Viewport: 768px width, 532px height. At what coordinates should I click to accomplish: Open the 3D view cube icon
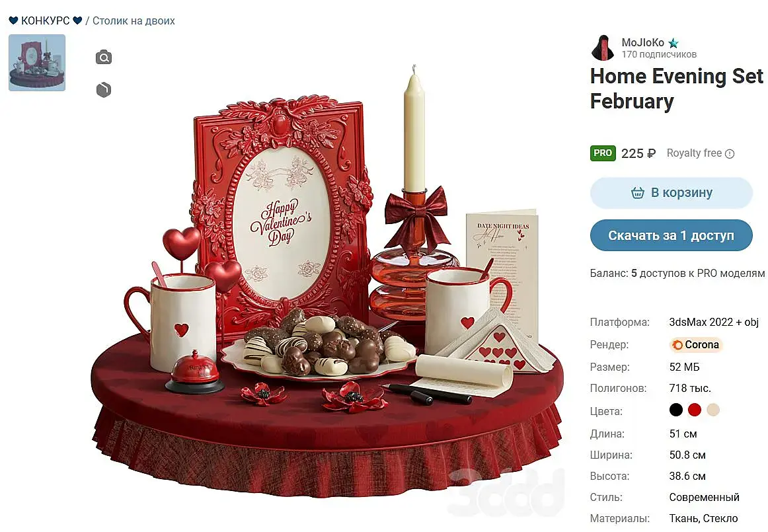point(103,90)
